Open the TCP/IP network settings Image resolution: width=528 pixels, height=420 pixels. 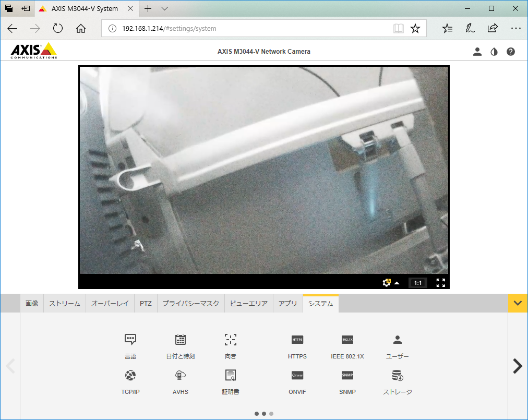point(130,375)
